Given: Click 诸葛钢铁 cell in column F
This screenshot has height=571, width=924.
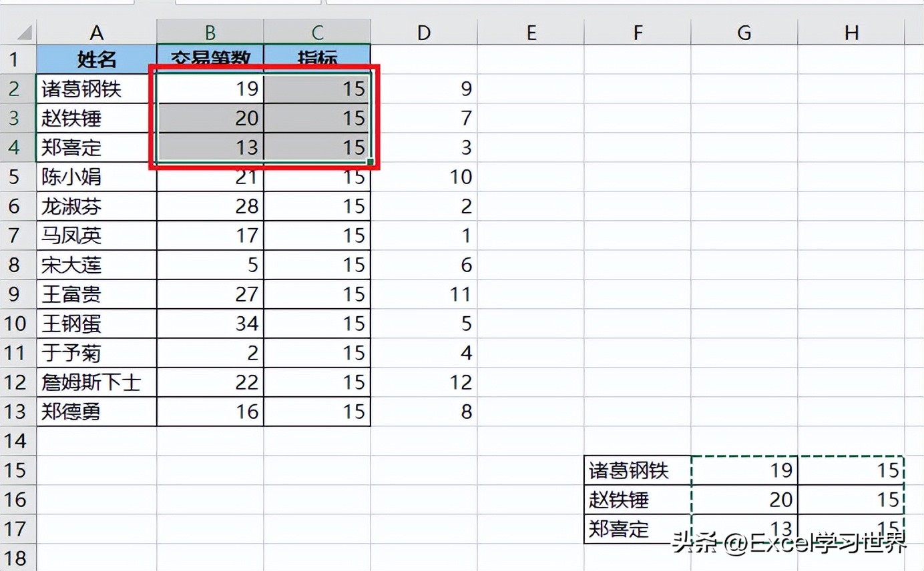Looking at the screenshot, I should point(638,470).
